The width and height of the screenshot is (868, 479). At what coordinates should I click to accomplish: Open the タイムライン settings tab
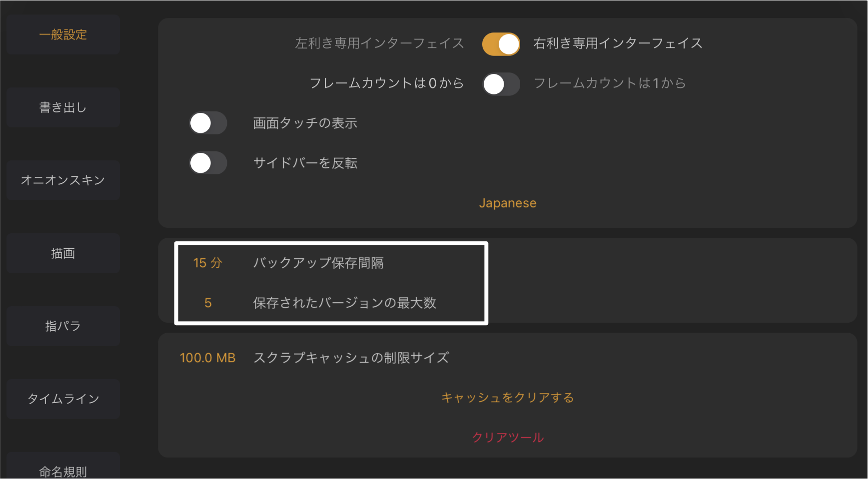pos(63,399)
